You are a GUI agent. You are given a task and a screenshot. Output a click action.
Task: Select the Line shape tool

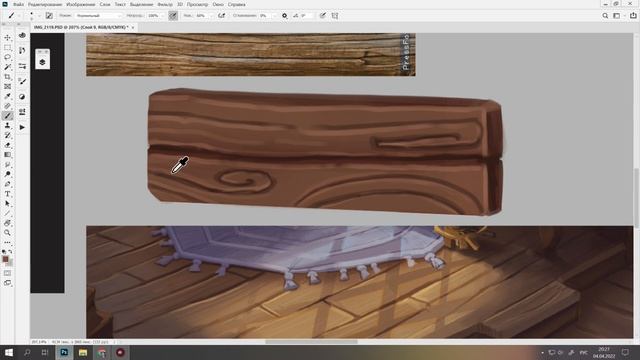pyautogui.click(x=7, y=213)
